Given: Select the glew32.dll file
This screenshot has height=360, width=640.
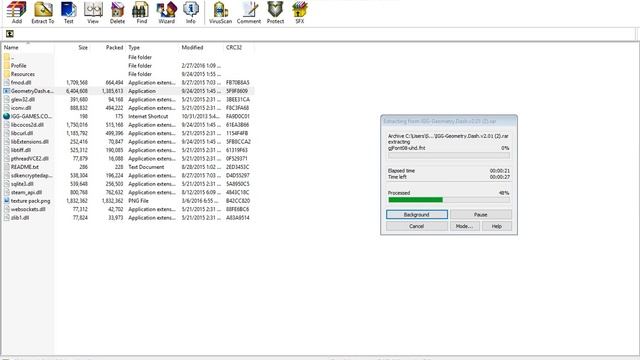Looking at the screenshot, I should point(129,100).
